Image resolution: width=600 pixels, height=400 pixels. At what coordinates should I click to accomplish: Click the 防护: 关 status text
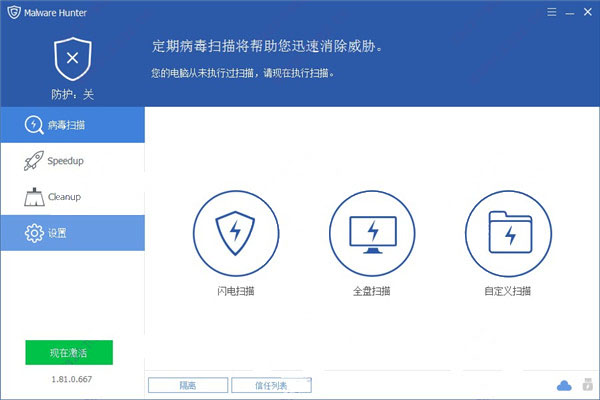tap(73, 95)
